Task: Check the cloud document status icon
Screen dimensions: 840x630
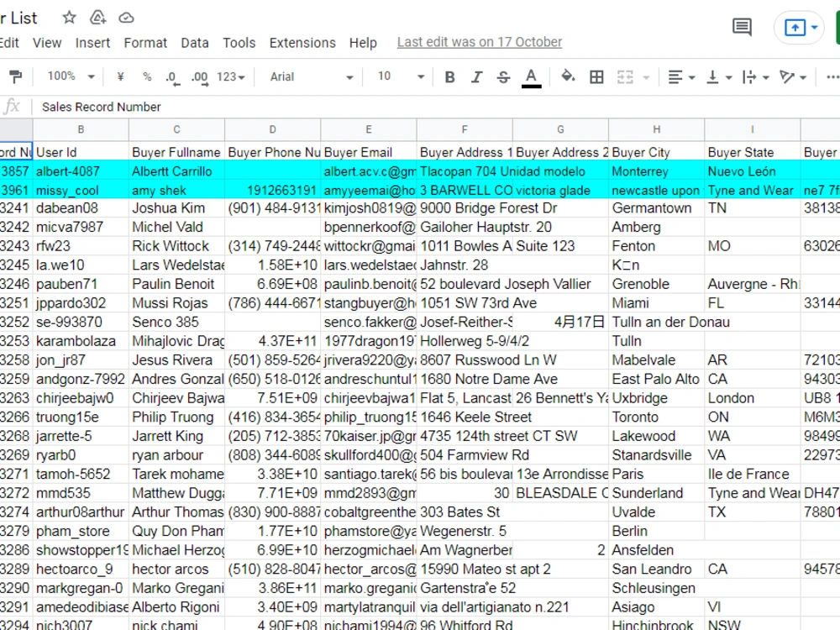Action: click(127, 18)
